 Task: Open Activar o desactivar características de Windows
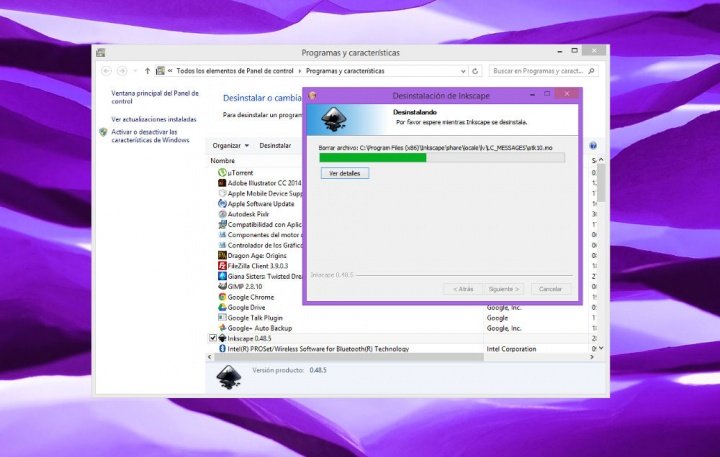150,136
